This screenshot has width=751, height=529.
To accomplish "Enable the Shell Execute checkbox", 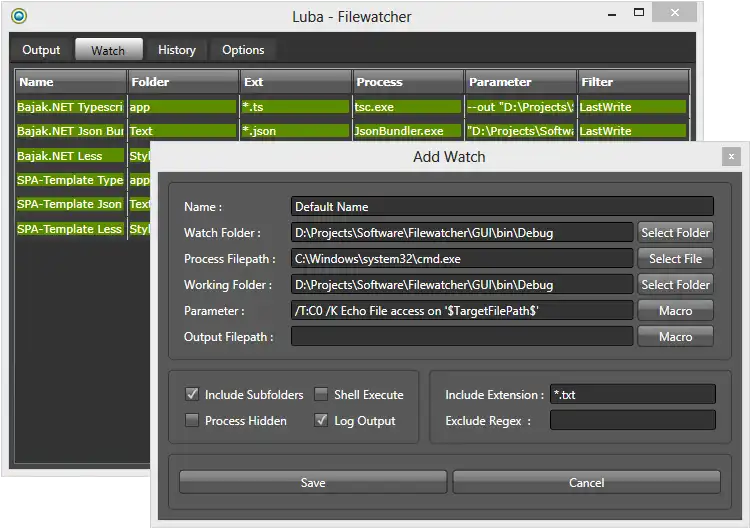I will (321, 394).
